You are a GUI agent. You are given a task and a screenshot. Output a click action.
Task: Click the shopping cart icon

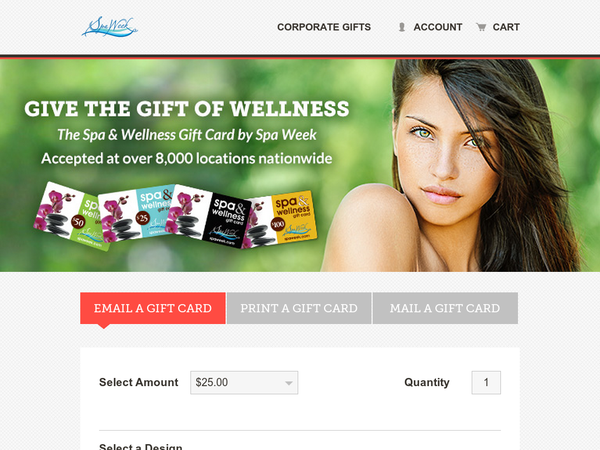click(481, 27)
